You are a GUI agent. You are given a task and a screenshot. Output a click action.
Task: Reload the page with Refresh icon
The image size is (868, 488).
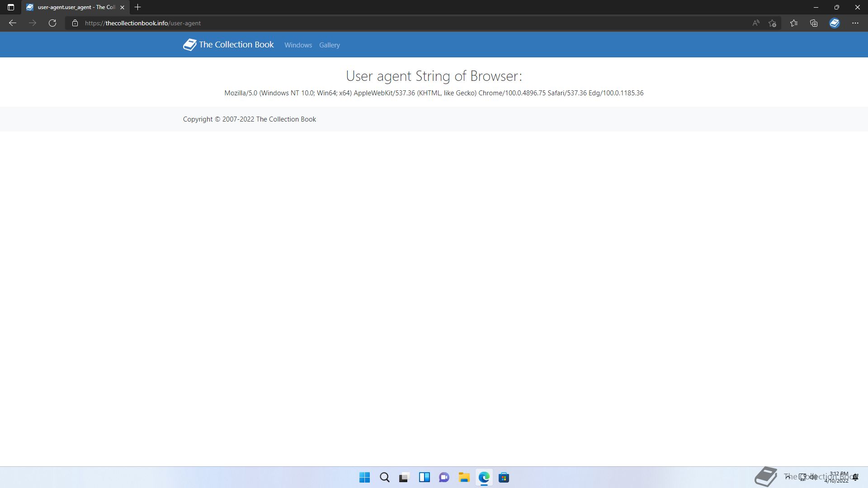click(x=52, y=23)
